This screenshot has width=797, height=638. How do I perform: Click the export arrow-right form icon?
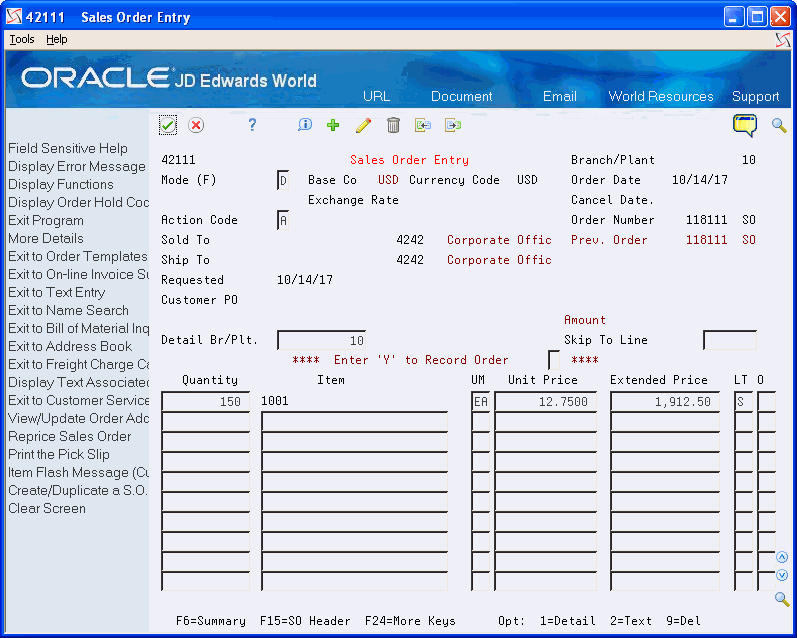click(453, 125)
